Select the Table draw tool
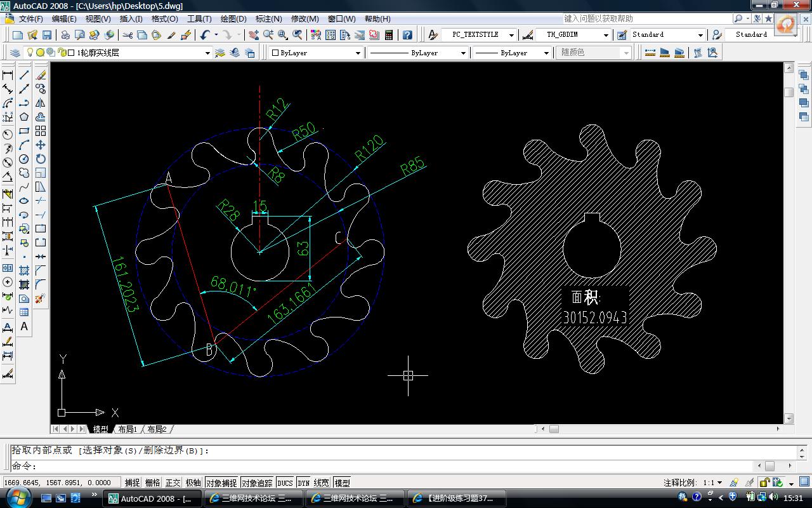 click(x=24, y=312)
